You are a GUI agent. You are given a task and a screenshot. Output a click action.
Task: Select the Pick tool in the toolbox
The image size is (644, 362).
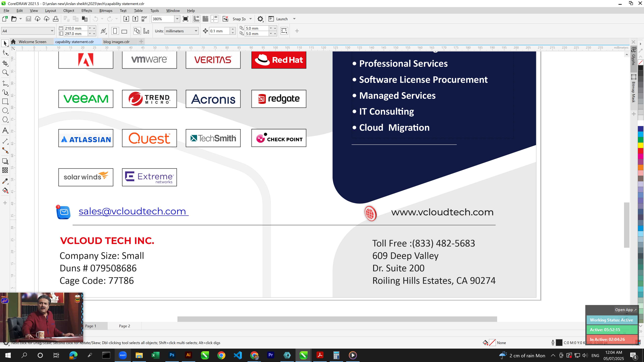coord(5,43)
